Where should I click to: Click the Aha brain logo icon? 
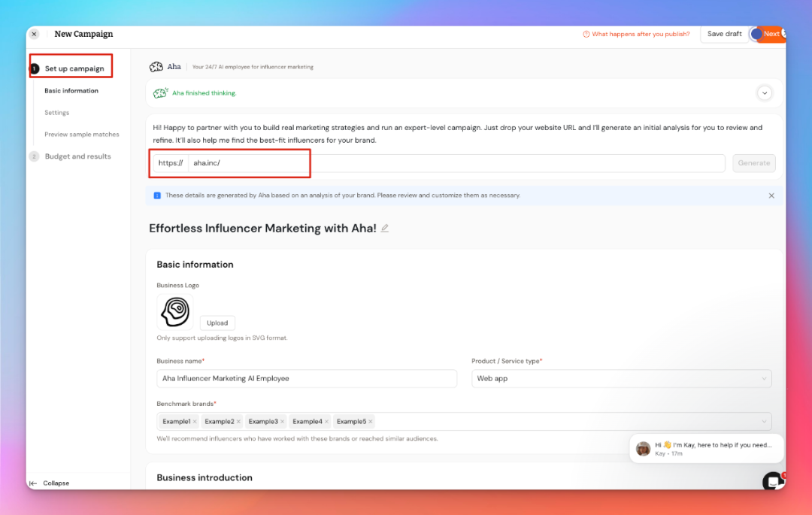[x=156, y=66]
